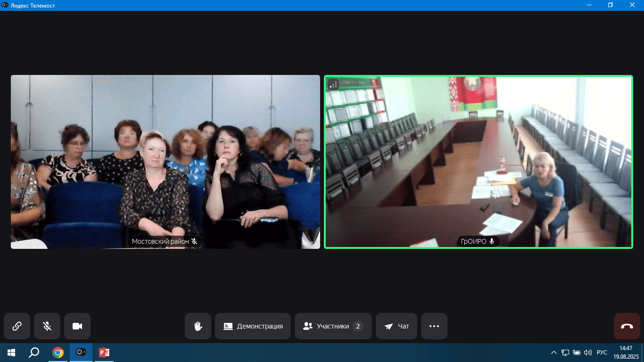The image size is (644, 362).
Task: Switch to PowerPoint in taskbar
Action: [104, 353]
